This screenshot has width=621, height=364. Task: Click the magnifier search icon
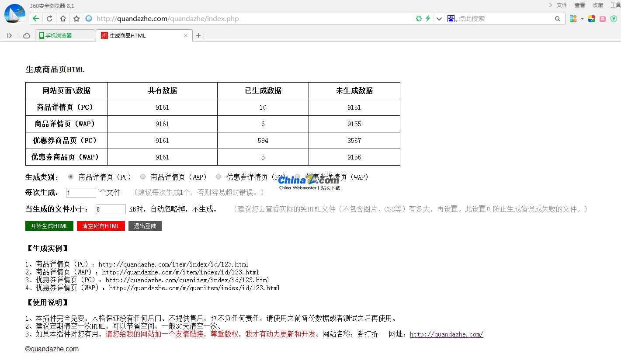[x=558, y=18]
